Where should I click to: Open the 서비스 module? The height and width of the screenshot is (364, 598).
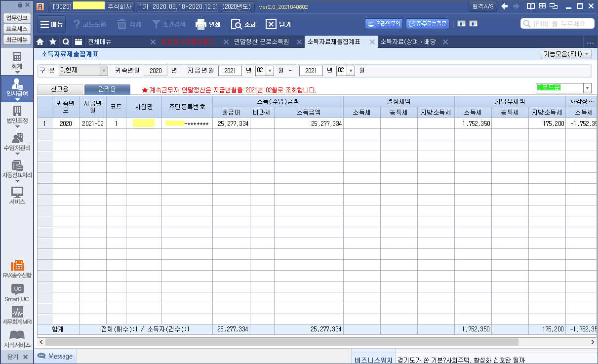17,196
